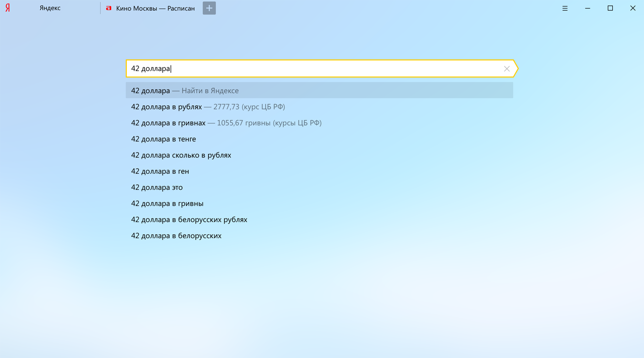The height and width of the screenshot is (358, 644).
Task: Select suggestion 42 доллара — Найти в Яндексе
Action: point(319,91)
